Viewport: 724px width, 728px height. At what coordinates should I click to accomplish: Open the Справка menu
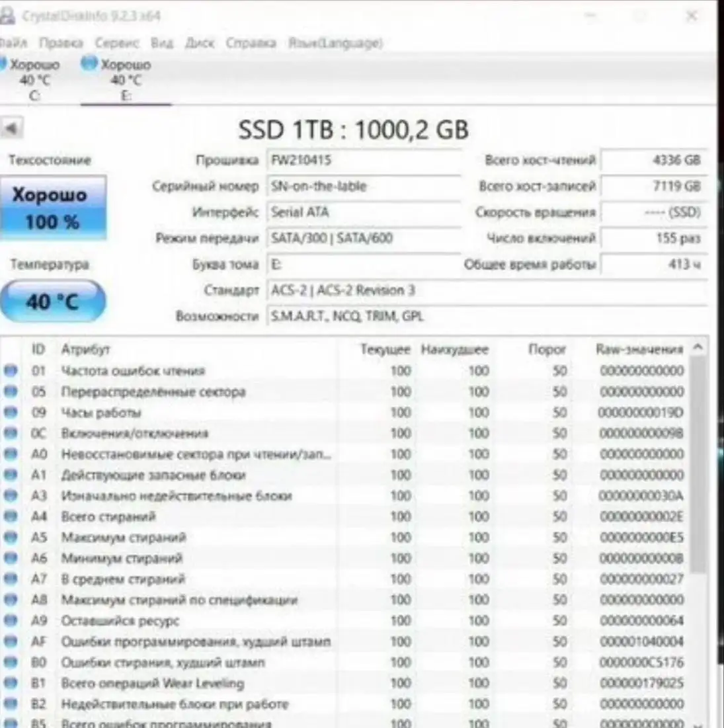coord(250,44)
